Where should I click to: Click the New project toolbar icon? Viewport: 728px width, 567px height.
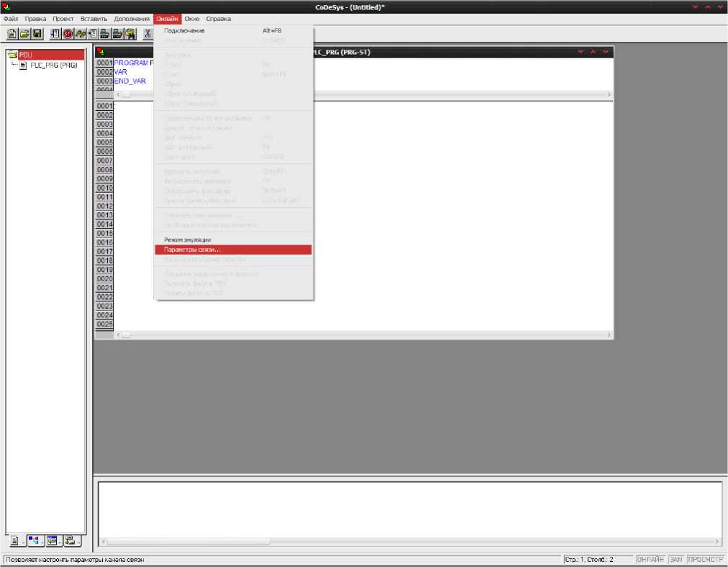(12, 34)
